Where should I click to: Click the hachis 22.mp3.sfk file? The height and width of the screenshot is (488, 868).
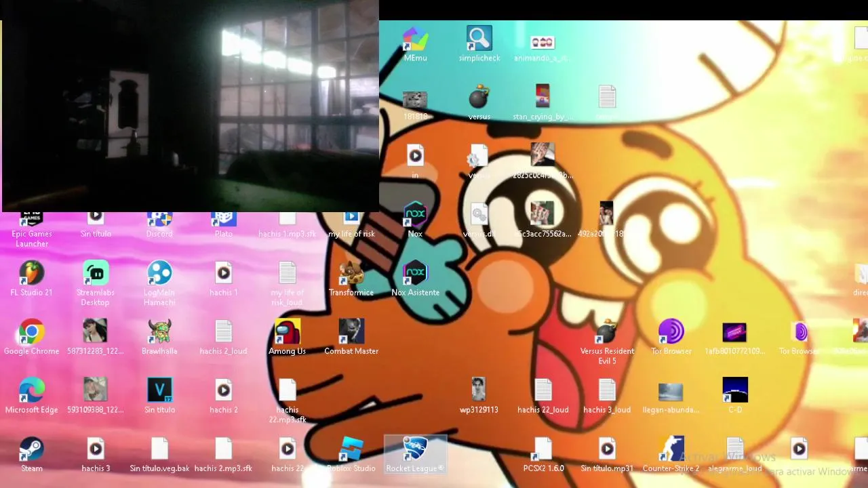point(287,401)
